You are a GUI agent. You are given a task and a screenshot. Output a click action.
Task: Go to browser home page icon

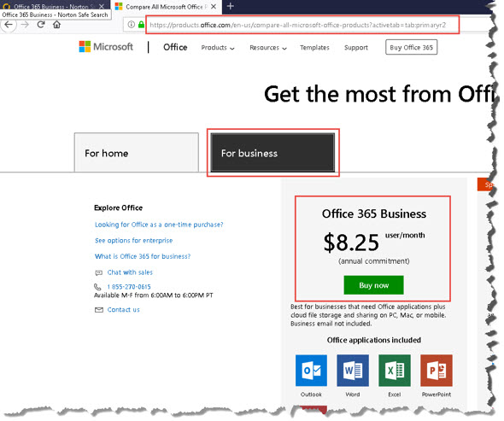(56, 25)
